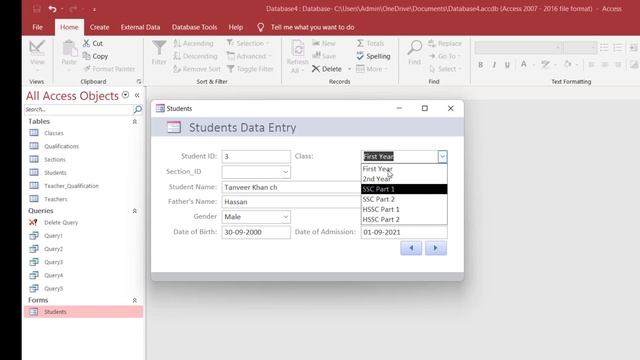
Task: Click the search magnifier in navigation pane
Action: pos(138,109)
